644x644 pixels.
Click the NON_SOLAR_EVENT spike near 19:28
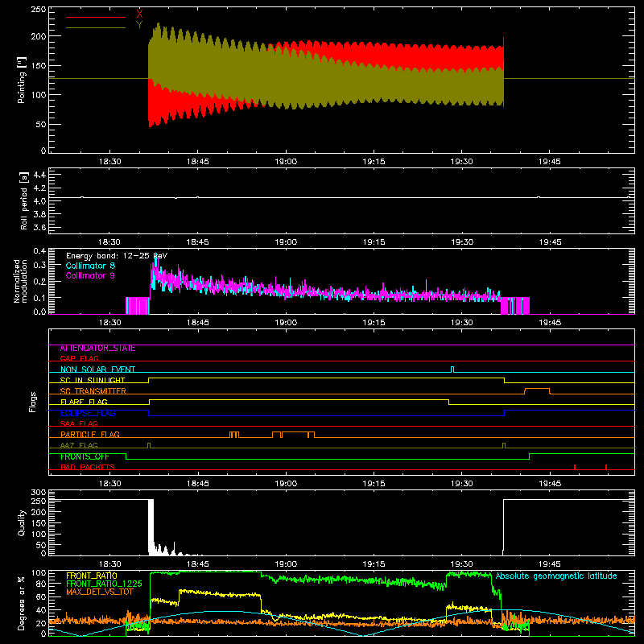pyautogui.click(x=452, y=369)
